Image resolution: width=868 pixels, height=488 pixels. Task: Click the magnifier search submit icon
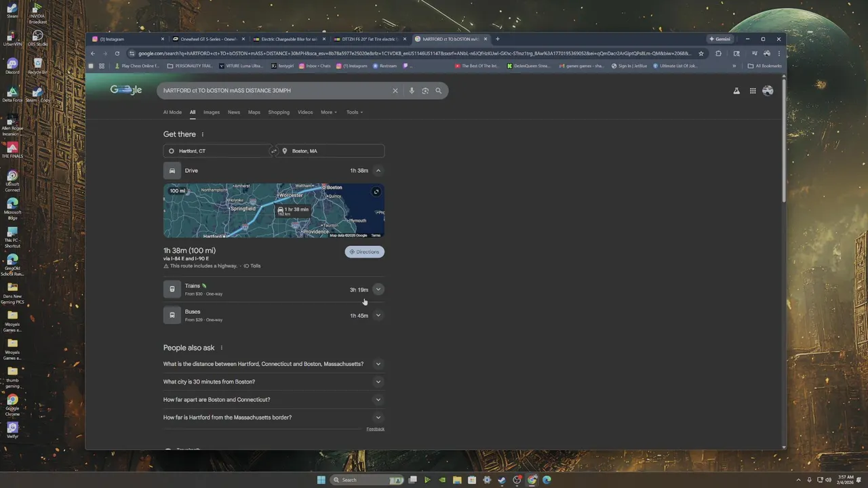[x=439, y=91]
